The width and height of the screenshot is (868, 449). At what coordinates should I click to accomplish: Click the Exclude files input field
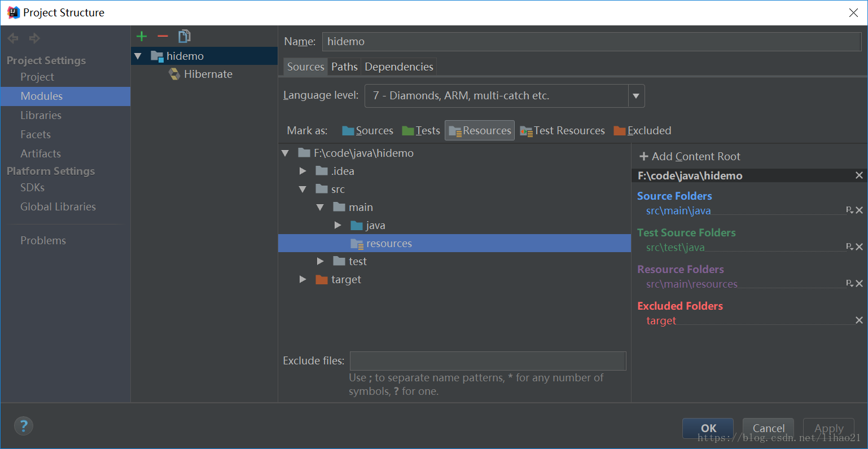pos(488,361)
